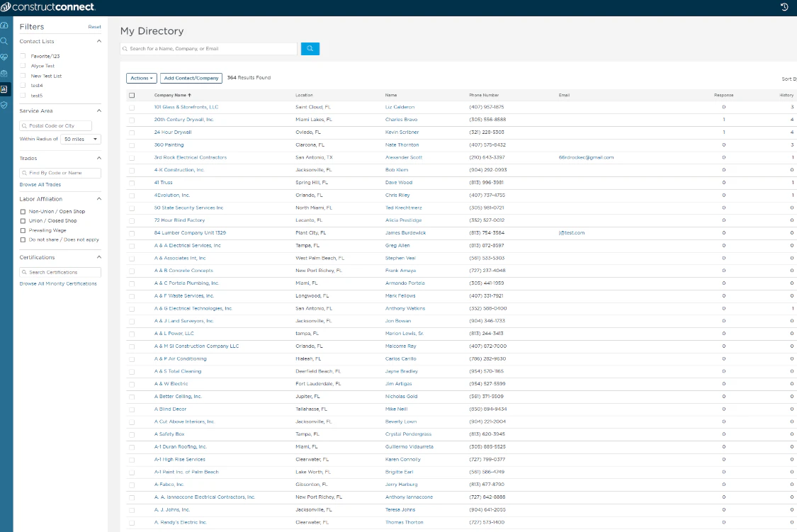797x532 pixels.
Task: Click the Sort By control
Action: point(788,78)
